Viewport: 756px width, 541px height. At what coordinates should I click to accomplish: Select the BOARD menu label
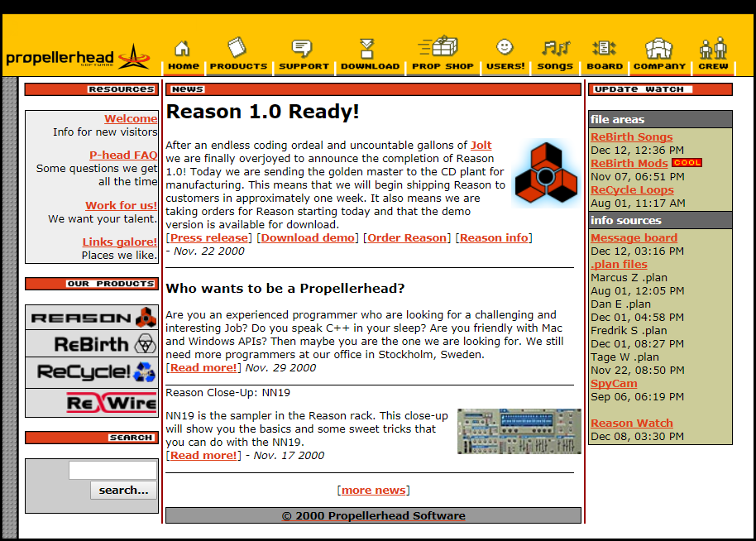[605, 66]
